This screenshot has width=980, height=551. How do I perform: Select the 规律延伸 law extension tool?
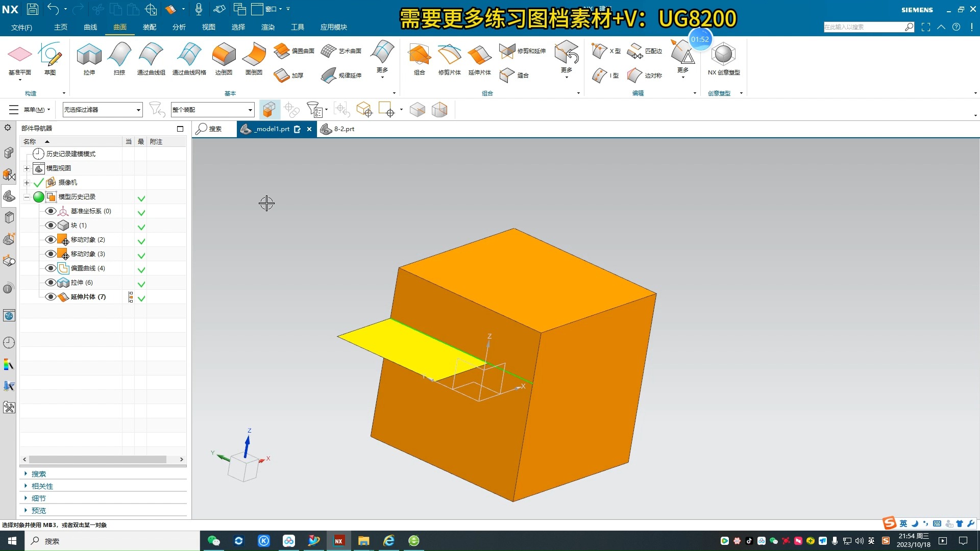coord(341,76)
